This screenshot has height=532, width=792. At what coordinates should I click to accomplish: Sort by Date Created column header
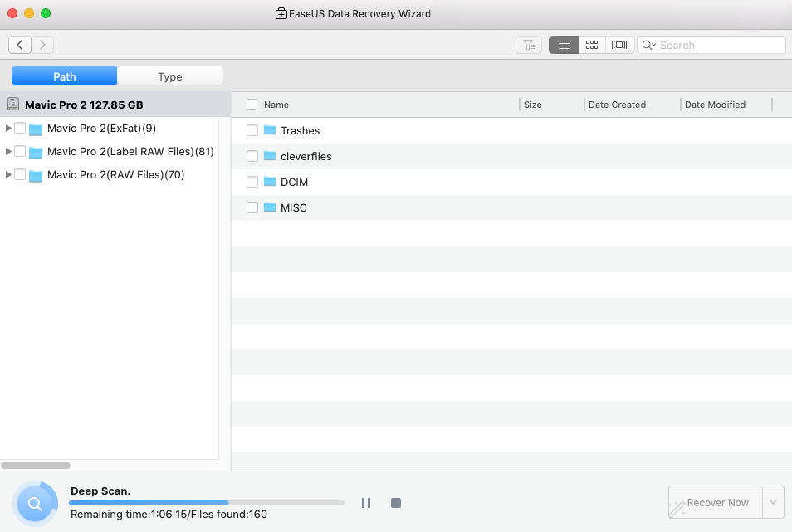tap(617, 105)
